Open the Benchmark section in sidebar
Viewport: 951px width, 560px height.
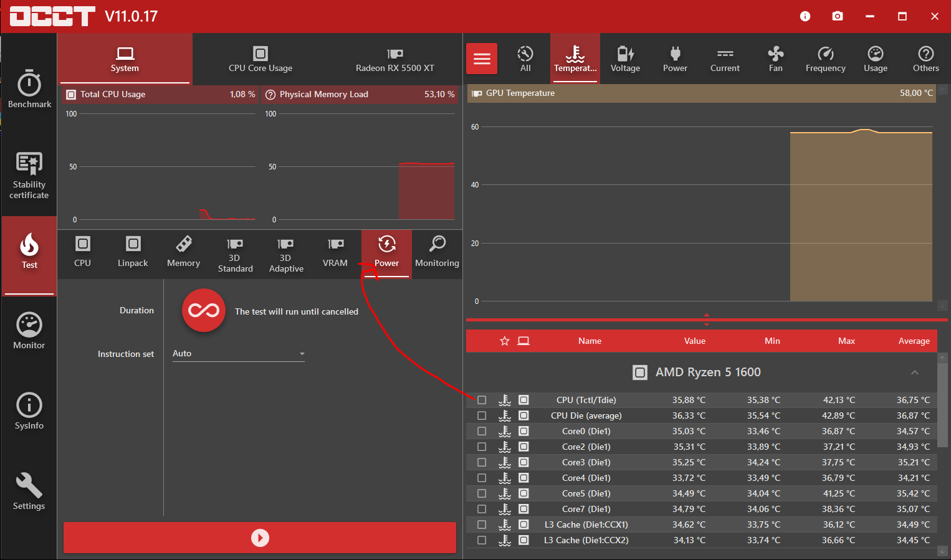pyautogui.click(x=29, y=89)
